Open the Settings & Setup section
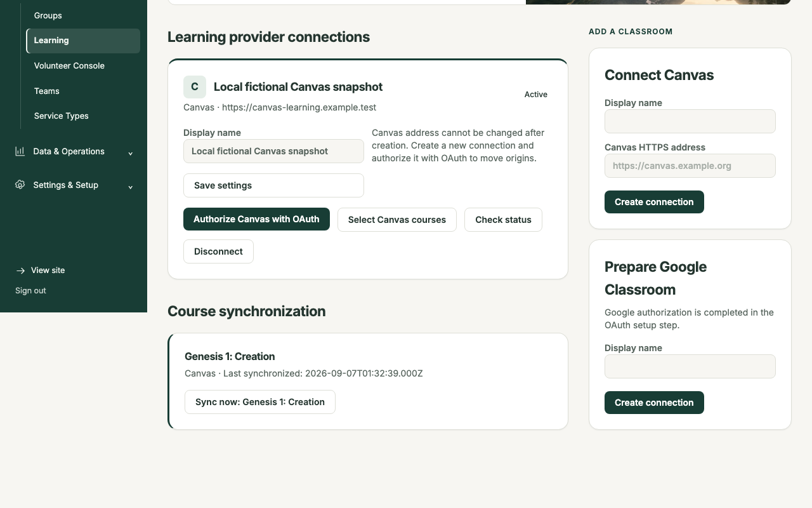 pyautogui.click(x=74, y=185)
